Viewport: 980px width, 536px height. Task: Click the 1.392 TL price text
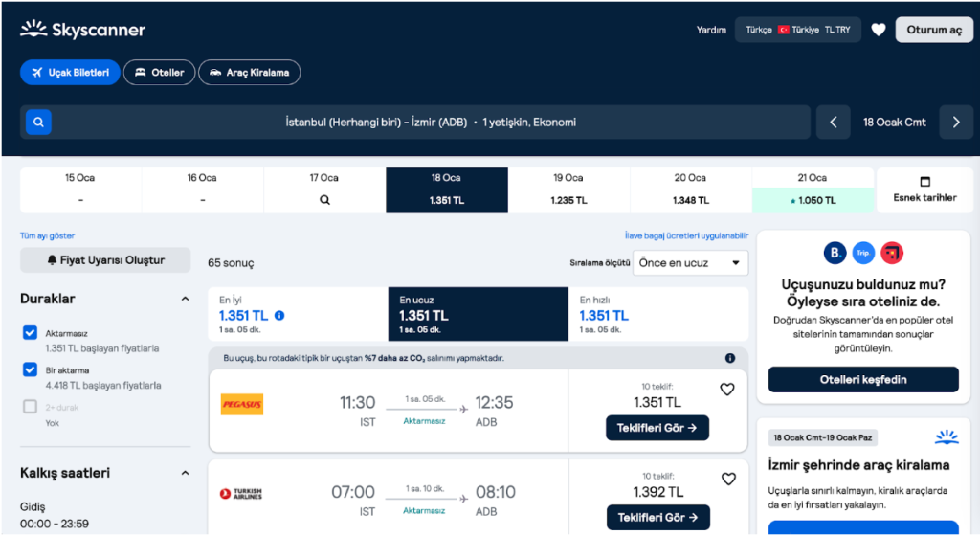coord(658,492)
